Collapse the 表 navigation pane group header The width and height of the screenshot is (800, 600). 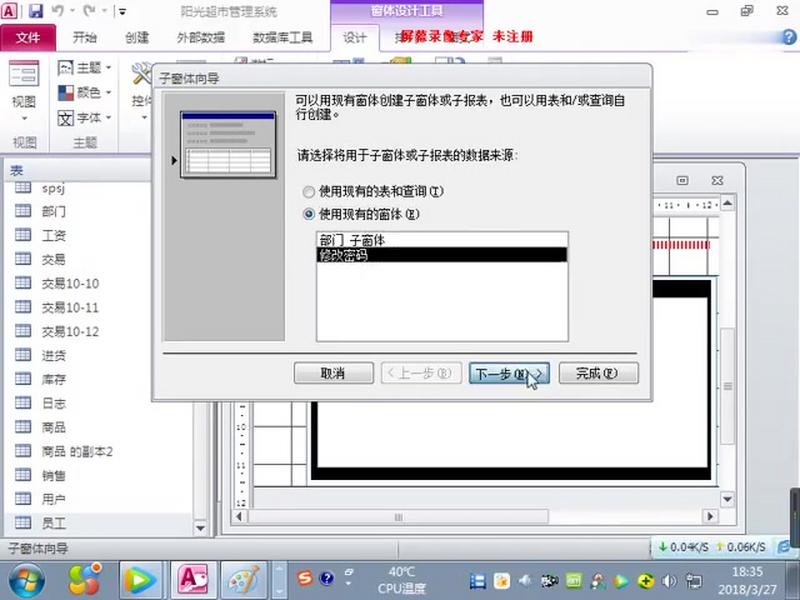click(x=18, y=170)
